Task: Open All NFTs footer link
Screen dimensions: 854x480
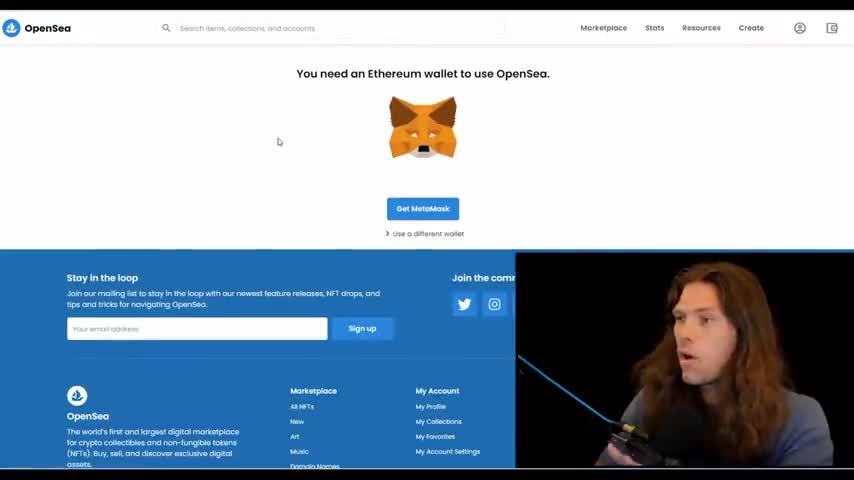Action: (x=302, y=406)
